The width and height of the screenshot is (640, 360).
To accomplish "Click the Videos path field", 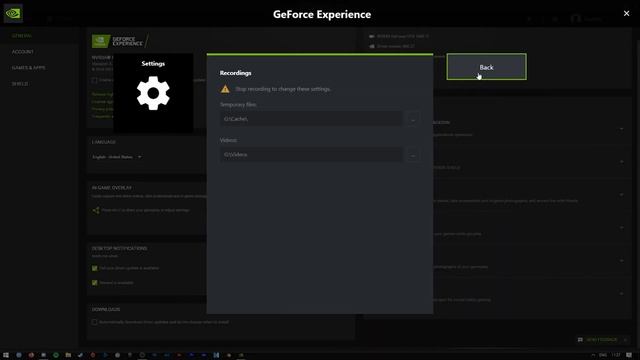I will tap(311, 155).
